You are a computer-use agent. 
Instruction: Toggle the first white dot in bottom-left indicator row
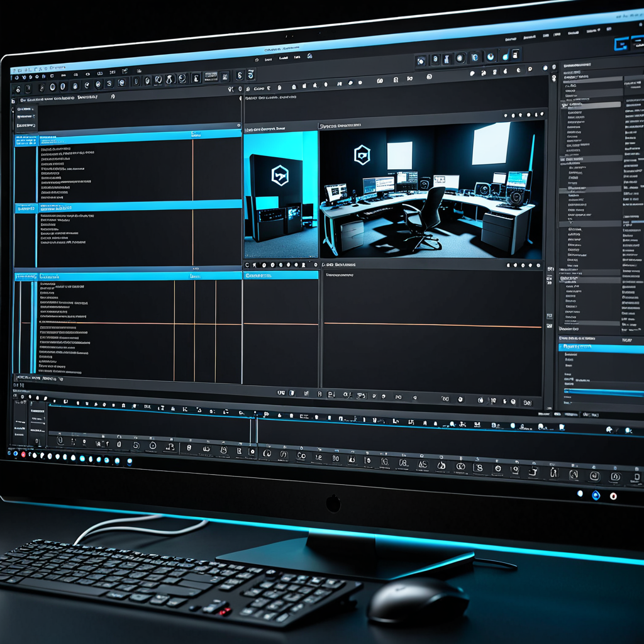click(34, 455)
